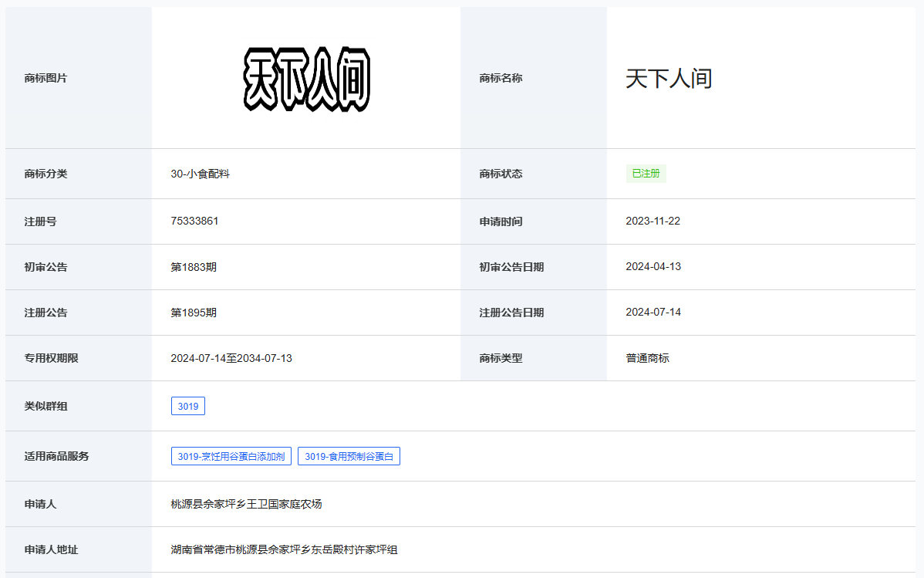Click the 已注册 status badge

pyautogui.click(x=646, y=174)
